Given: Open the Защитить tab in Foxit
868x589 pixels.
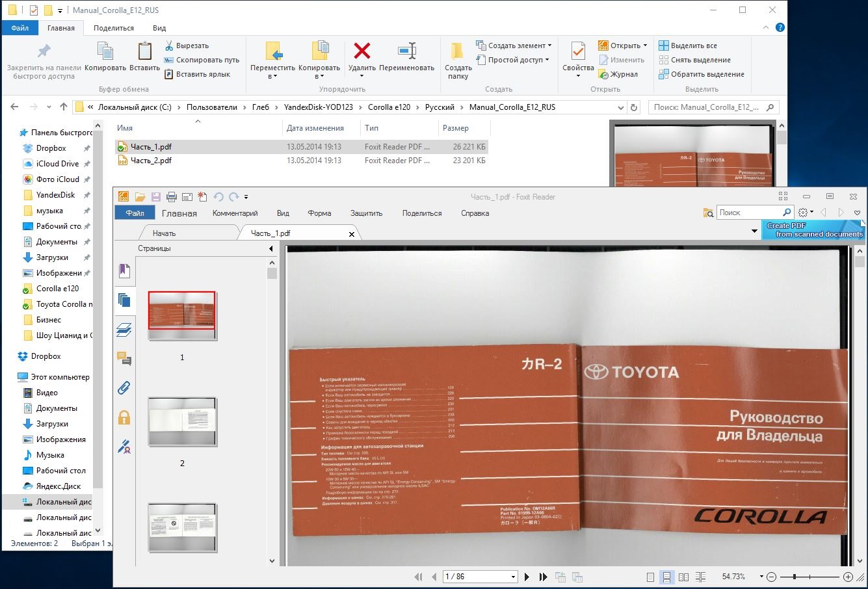Looking at the screenshot, I should click(366, 213).
